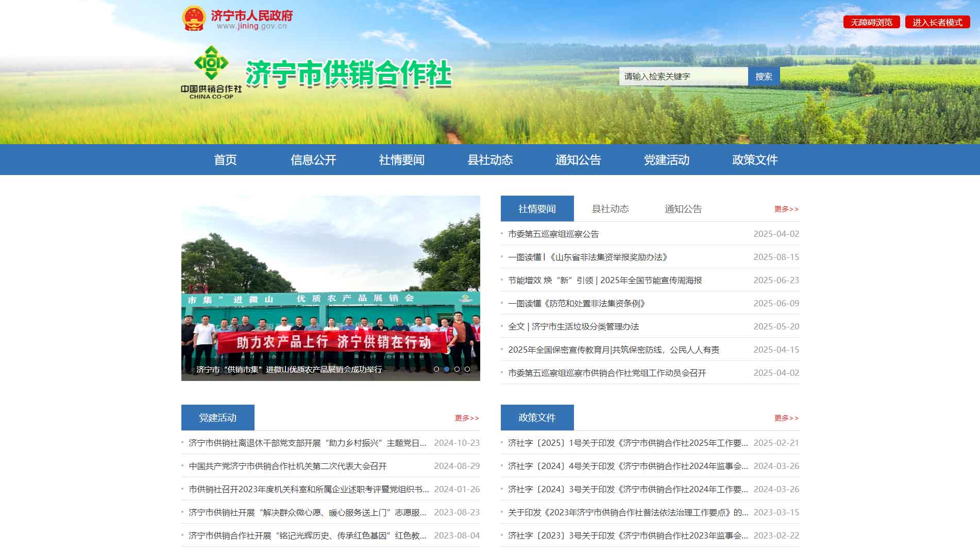This screenshot has height=556, width=980.
Task: Select the fourth carousel dot indicator
Action: (x=467, y=369)
